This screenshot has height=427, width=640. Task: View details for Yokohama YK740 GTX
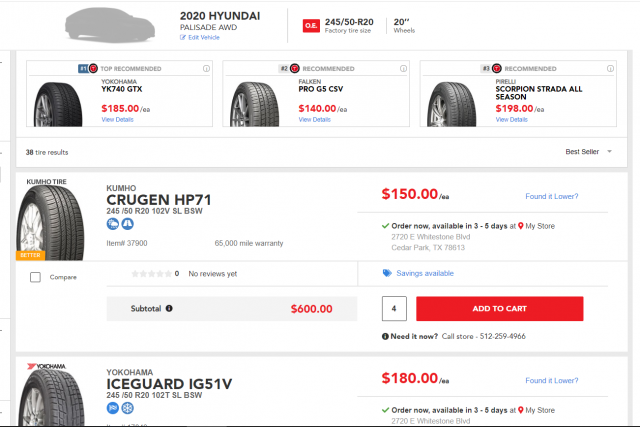[117, 119]
